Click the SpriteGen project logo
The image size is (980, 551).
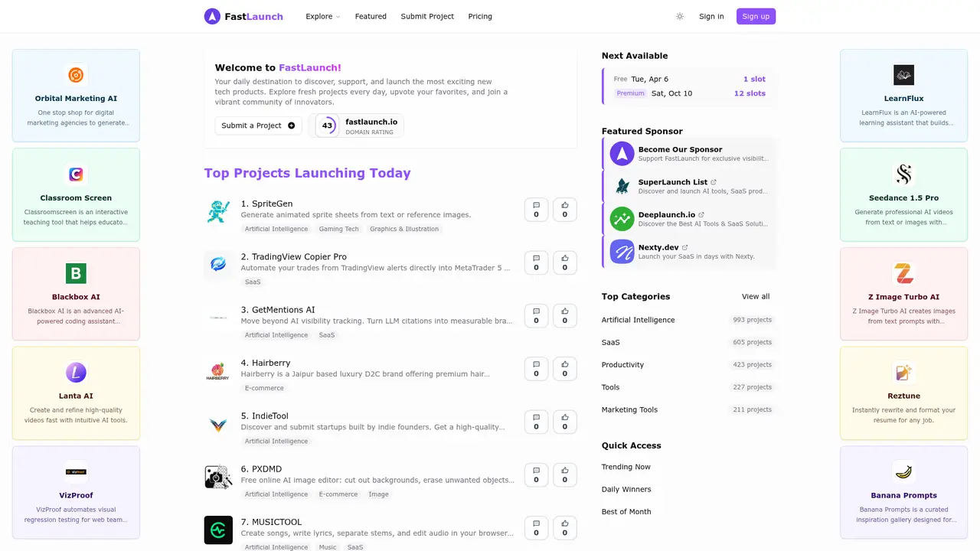click(x=218, y=212)
